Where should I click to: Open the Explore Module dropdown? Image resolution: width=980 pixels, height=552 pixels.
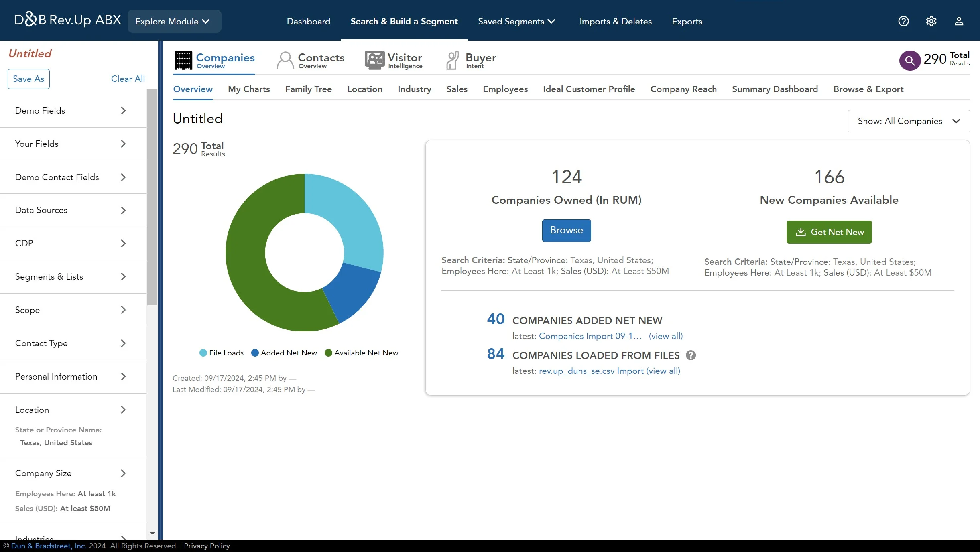coord(174,21)
